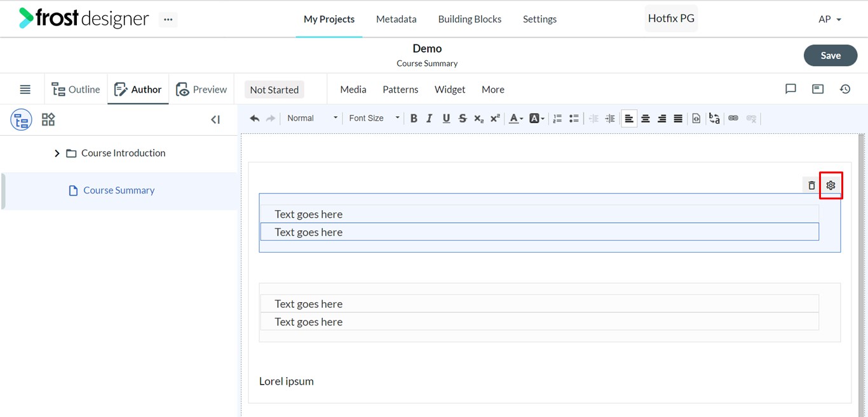Open the More menu

click(493, 89)
